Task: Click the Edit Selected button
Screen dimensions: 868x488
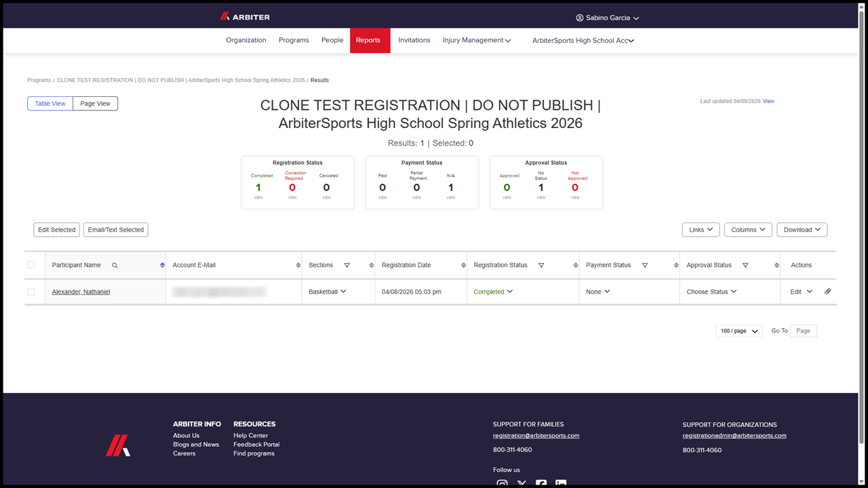Action: (57, 230)
